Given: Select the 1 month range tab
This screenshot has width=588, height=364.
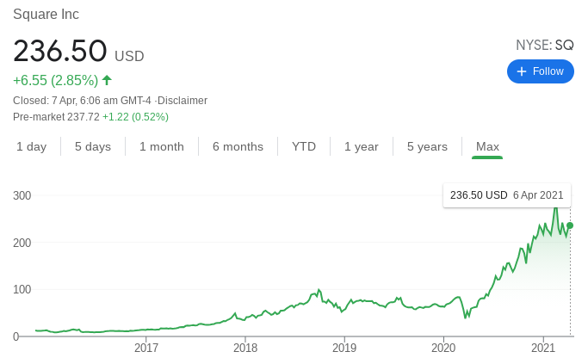Looking at the screenshot, I should pos(162,146).
